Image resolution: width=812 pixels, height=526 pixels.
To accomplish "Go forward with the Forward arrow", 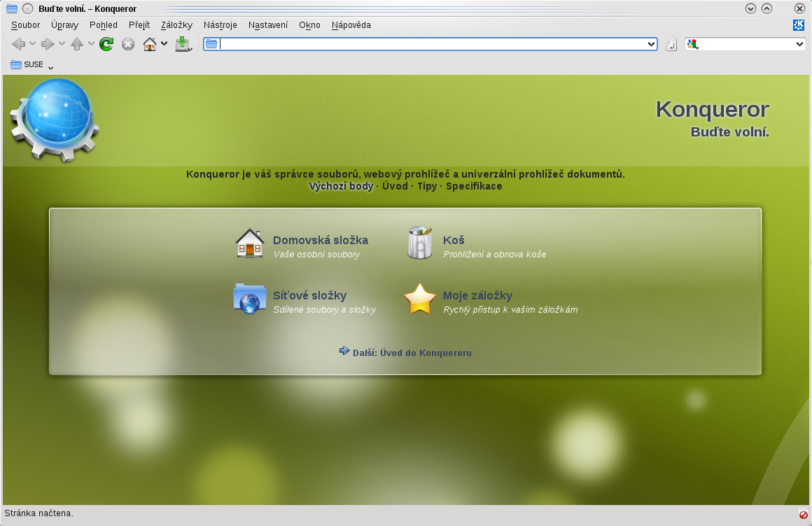I will click(48, 45).
